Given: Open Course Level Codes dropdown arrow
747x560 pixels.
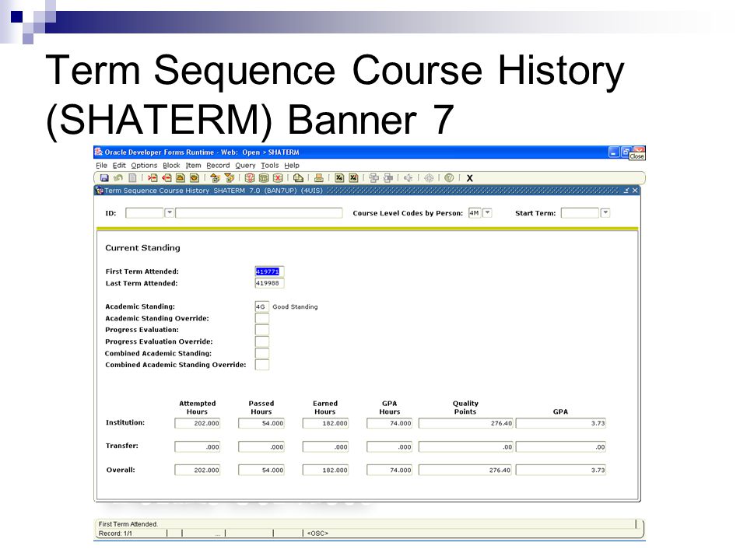Looking at the screenshot, I should (487, 213).
